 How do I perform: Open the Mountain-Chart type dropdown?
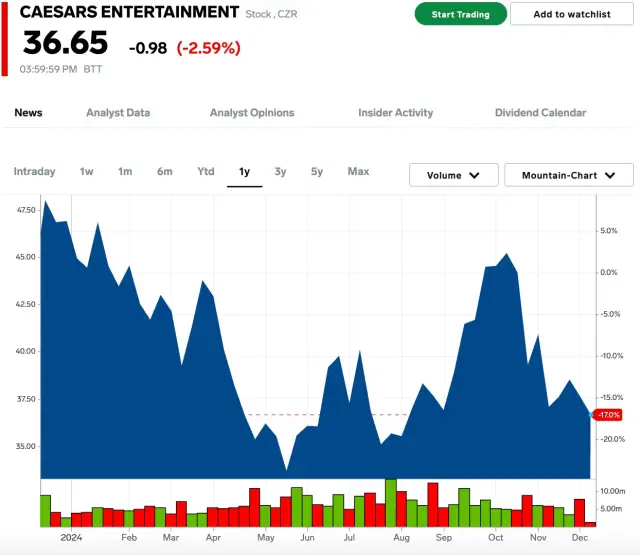click(x=568, y=175)
